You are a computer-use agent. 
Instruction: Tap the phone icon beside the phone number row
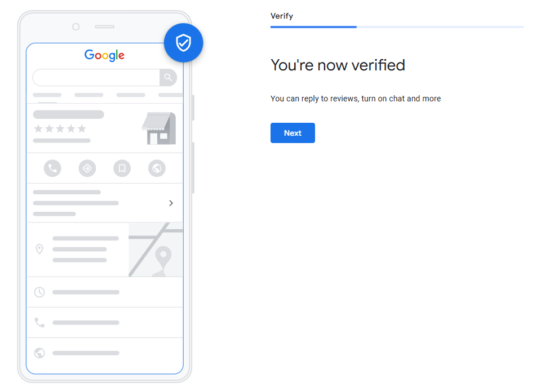pyautogui.click(x=39, y=322)
